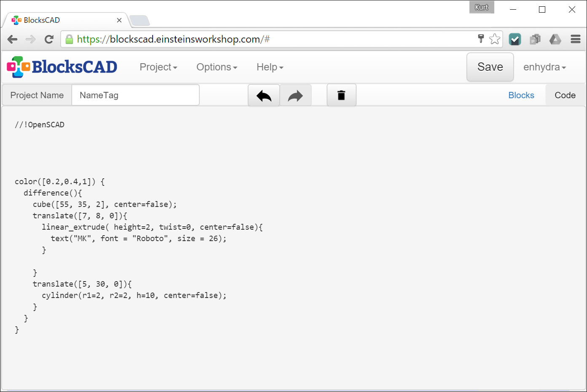Click the undo arrow icon
The image size is (587, 392).
pyautogui.click(x=263, y=95)
